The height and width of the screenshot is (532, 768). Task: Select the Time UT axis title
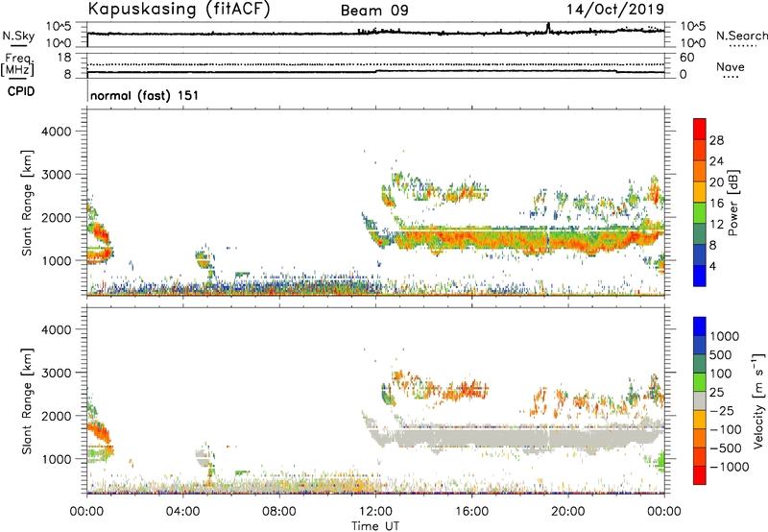[375, 526]
